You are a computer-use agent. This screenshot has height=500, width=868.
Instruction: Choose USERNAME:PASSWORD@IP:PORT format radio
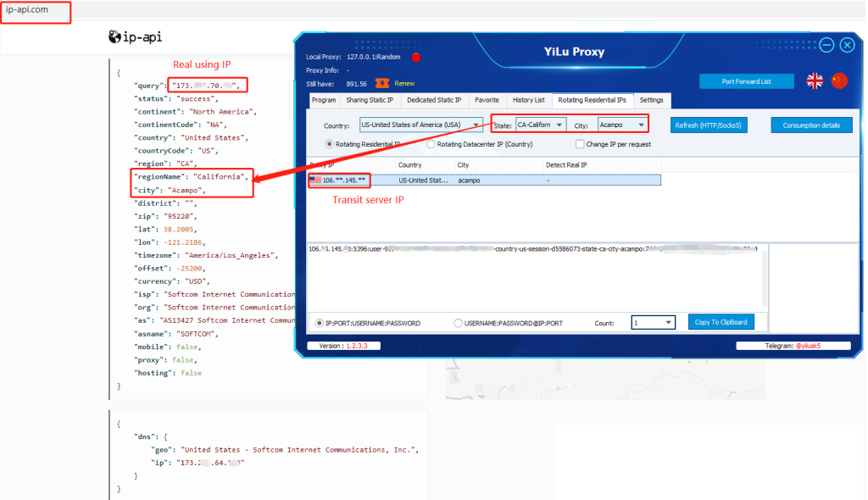[458, 323]
